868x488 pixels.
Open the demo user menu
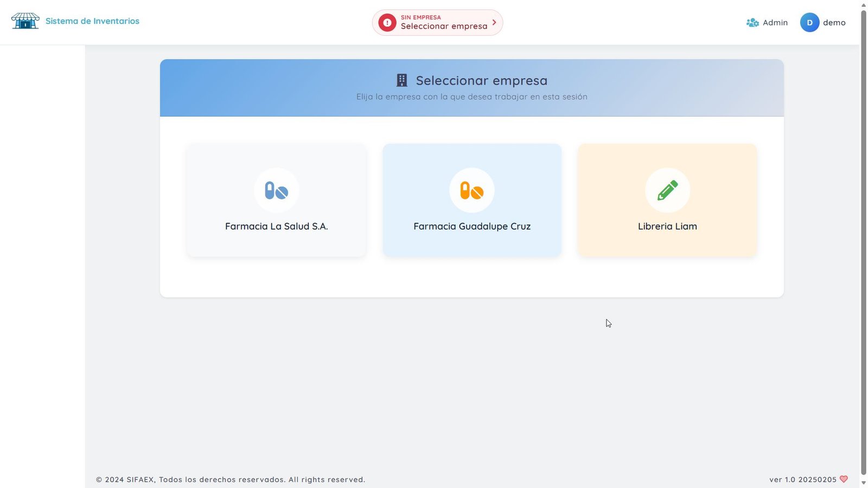(823, 23)
